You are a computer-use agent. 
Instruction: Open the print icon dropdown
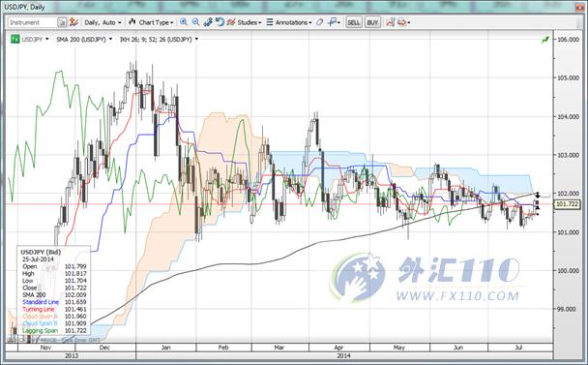click(x=404, y=22)
